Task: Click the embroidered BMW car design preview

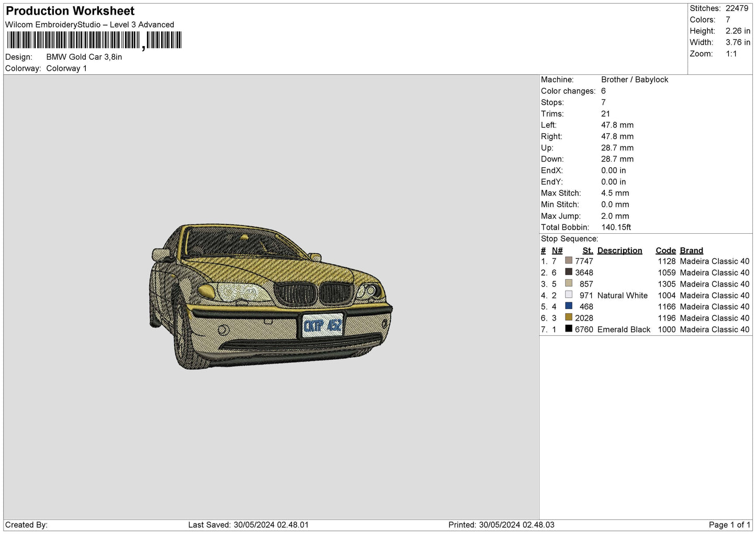Action: click(x=270, y=297)
